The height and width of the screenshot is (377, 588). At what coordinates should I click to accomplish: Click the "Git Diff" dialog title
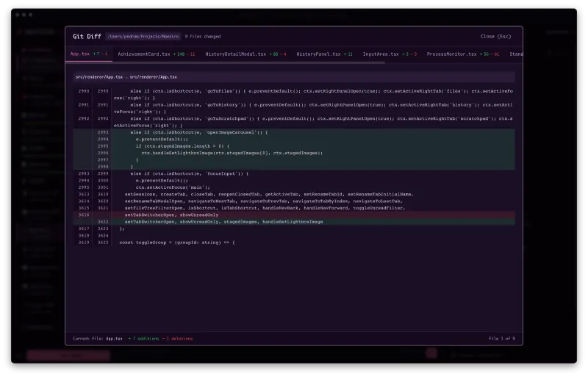click(x=87, y=36)
